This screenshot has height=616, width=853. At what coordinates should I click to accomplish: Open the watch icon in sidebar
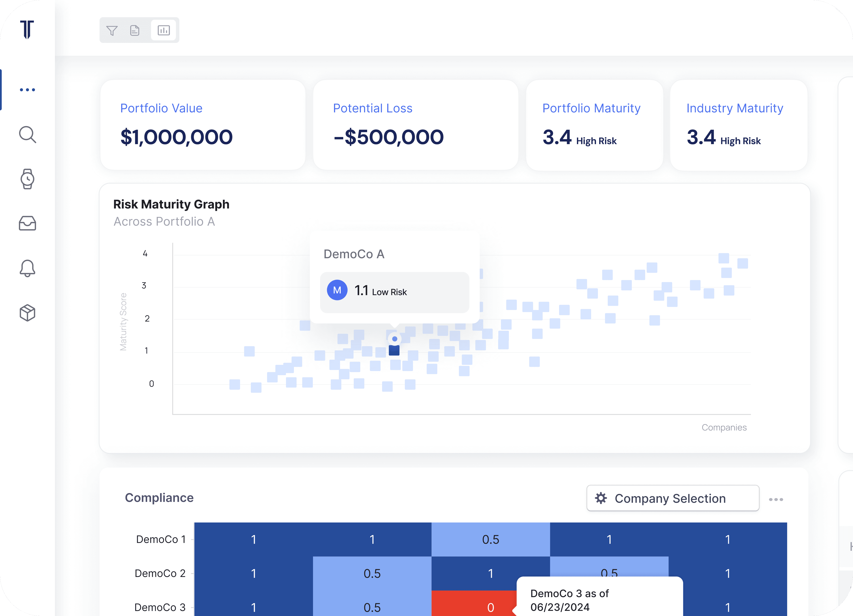27,179
